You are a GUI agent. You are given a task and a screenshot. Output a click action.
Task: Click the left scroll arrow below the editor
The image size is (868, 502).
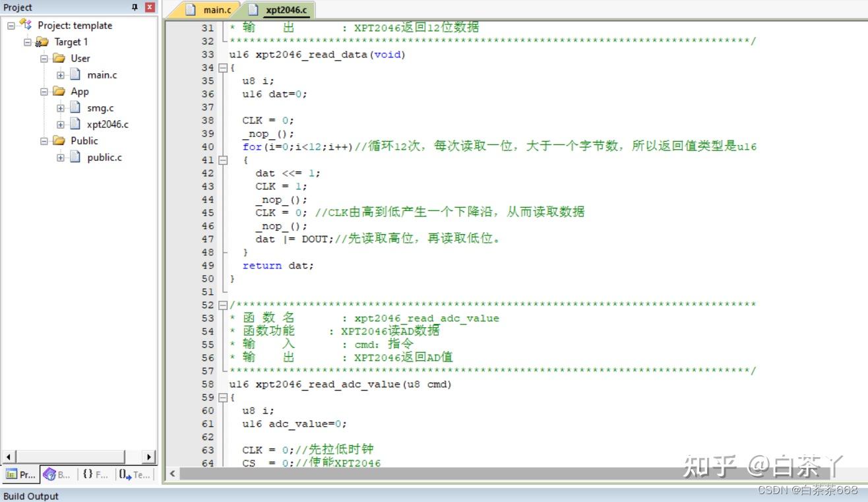171,473
